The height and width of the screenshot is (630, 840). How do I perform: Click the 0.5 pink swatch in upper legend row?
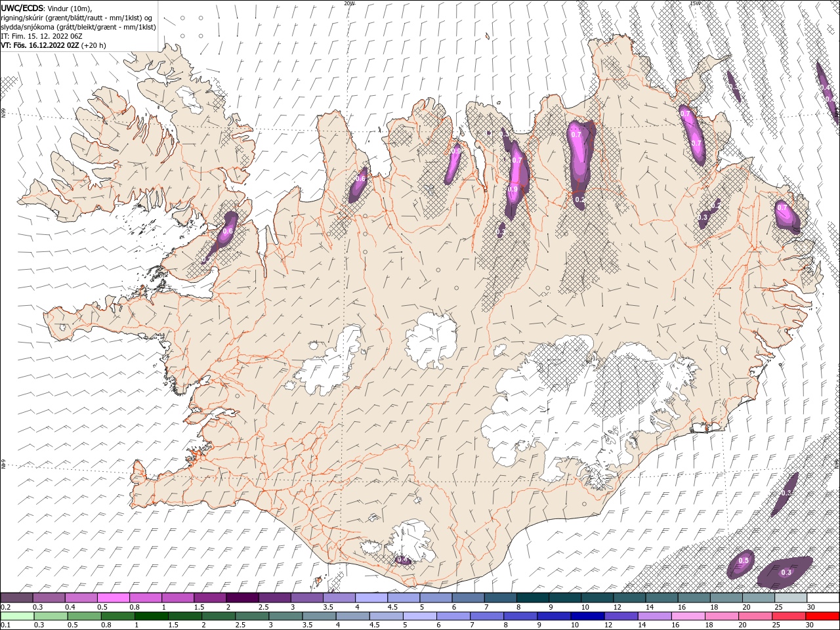(114, 598)
